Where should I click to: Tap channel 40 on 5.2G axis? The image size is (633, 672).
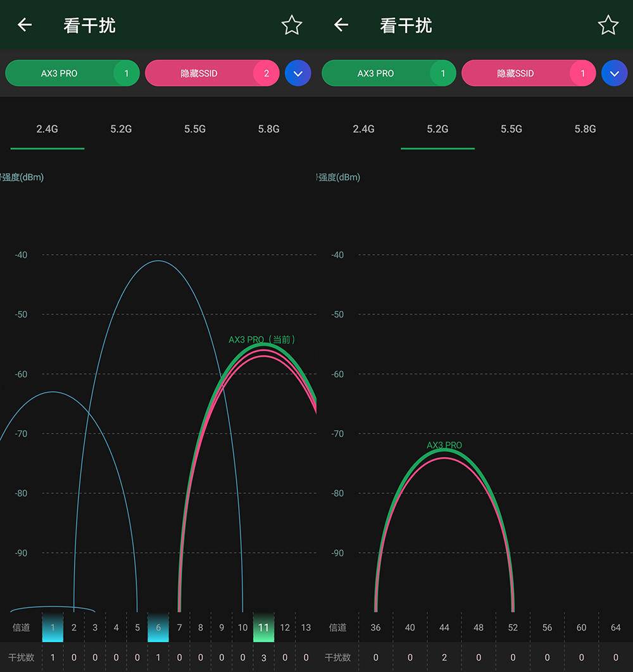(410, 628)
